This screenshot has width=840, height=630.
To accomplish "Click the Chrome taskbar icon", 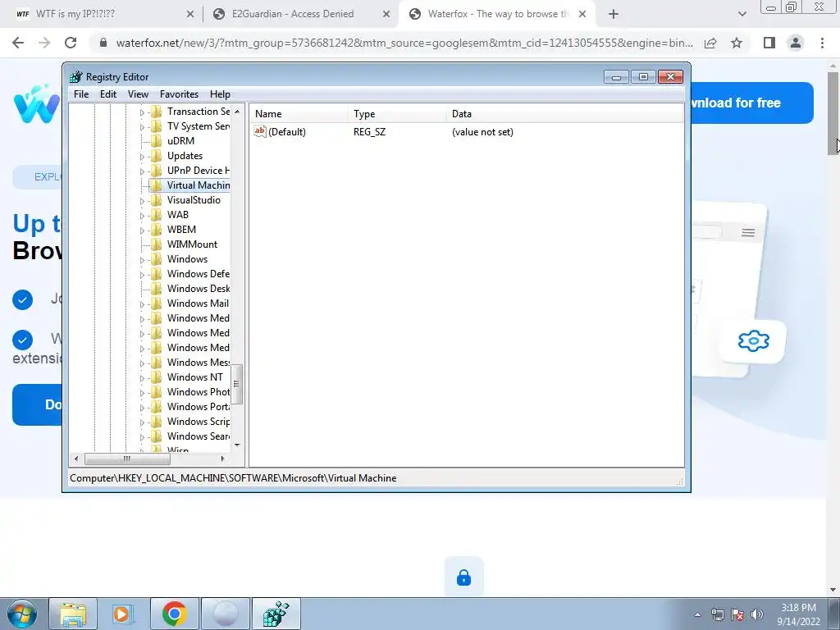I will pos(174,614).
